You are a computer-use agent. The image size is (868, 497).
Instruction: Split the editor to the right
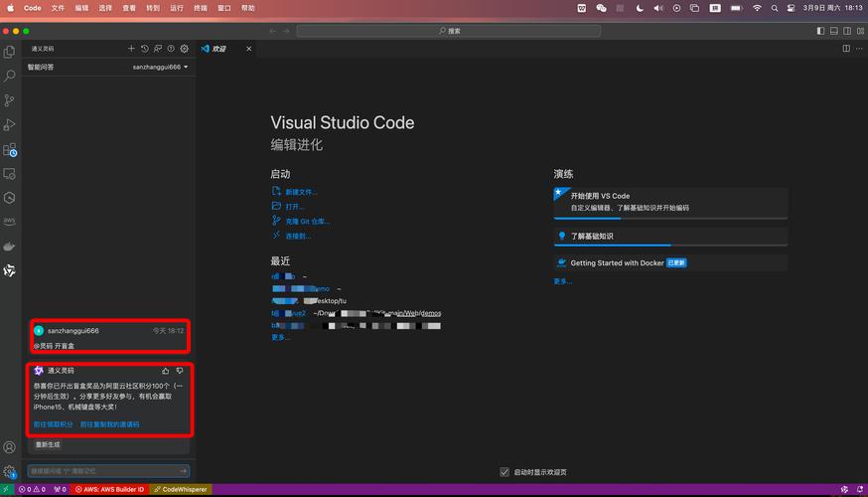click(x=846, y=49)
